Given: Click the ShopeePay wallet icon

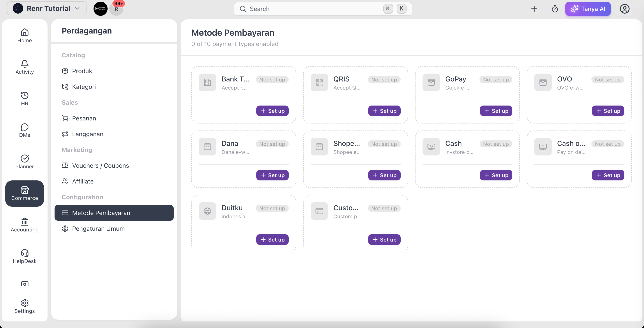Looking at the screenshot, I should (x=319, y=147).
